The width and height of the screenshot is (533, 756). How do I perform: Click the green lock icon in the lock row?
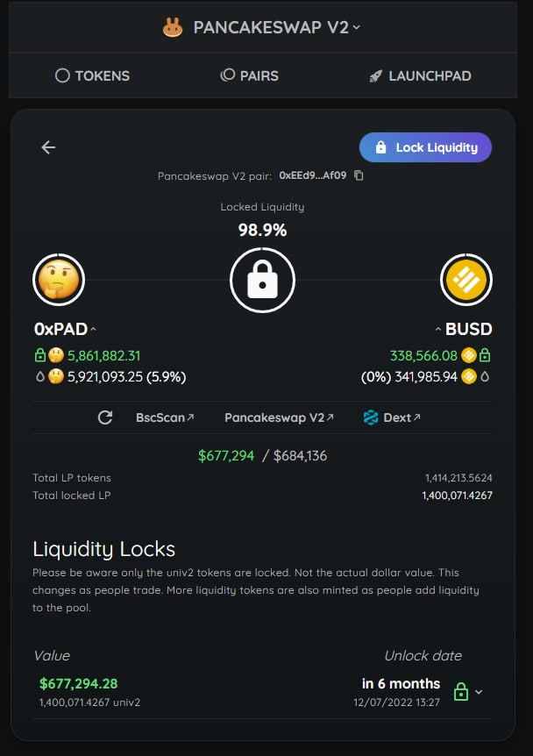[x=461, y=692]
